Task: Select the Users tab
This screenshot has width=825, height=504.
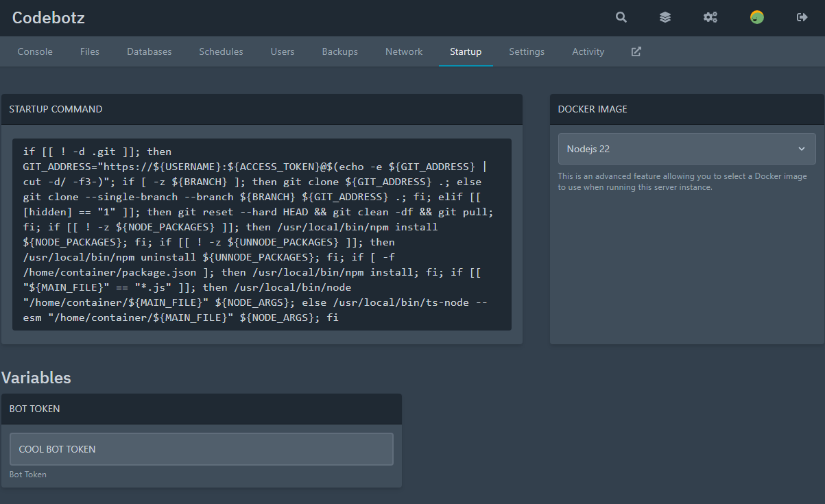Action: (283, 51)
